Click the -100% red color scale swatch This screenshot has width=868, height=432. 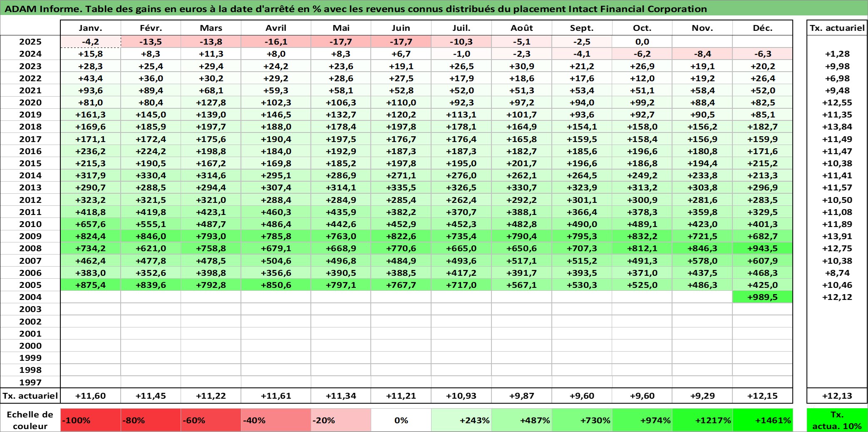pos(91,420)
